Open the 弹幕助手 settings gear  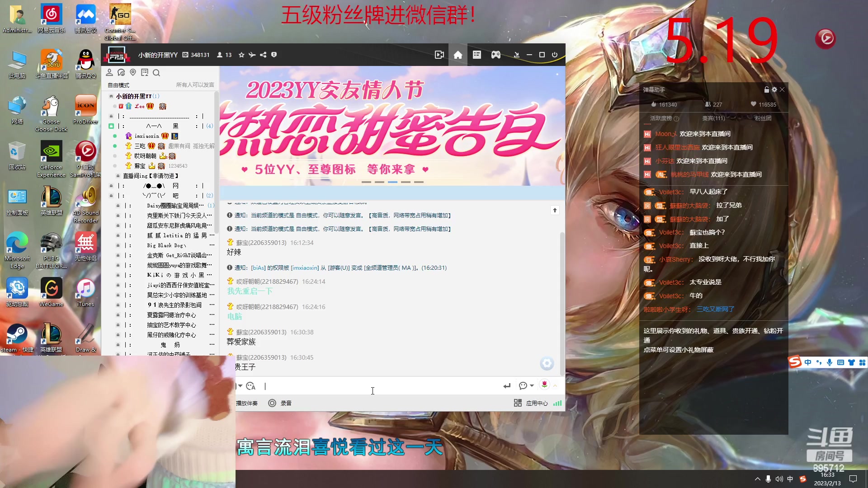774,89
